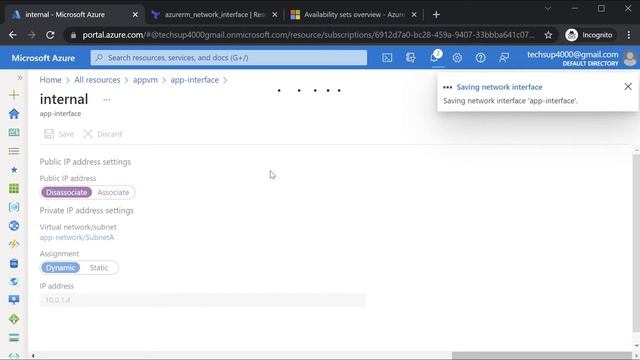This screenshot has height=360, width=640.
Task: Click the user account avatar
Action: pyautogui.click(x=630, y=58)
